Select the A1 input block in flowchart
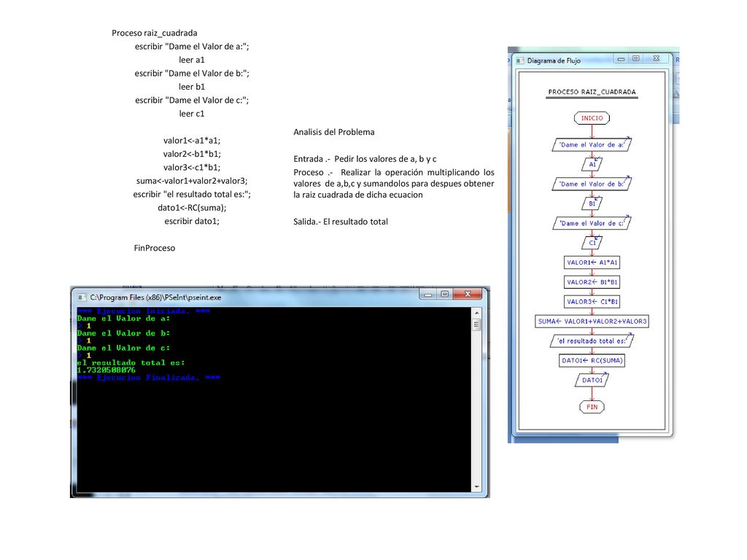The image size is (747, 560). pyautogui.click(x=592, y=164)
